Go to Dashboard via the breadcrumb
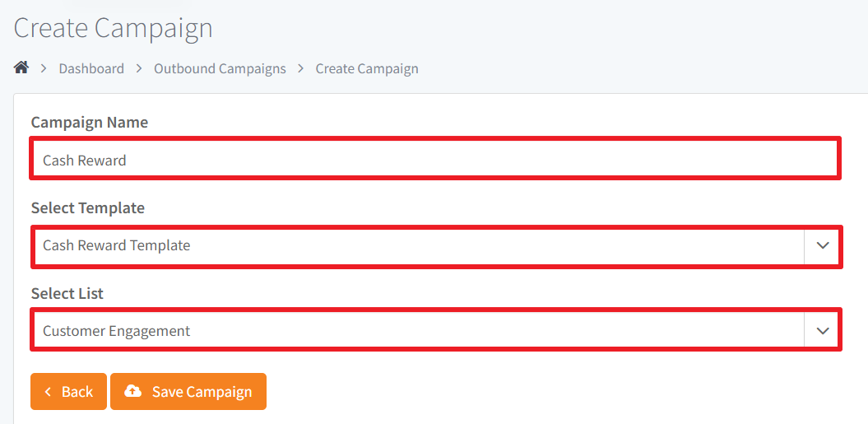 point(91,68)
